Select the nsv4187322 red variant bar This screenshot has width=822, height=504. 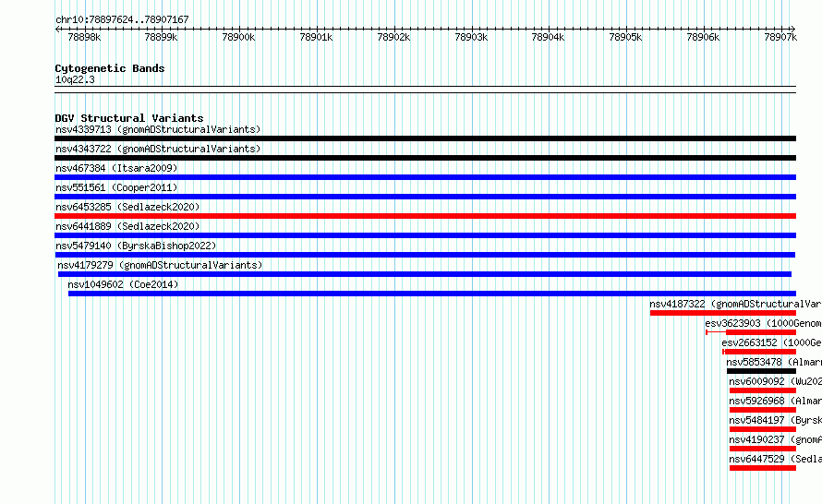pyautogui.click(x=723, y=313)
